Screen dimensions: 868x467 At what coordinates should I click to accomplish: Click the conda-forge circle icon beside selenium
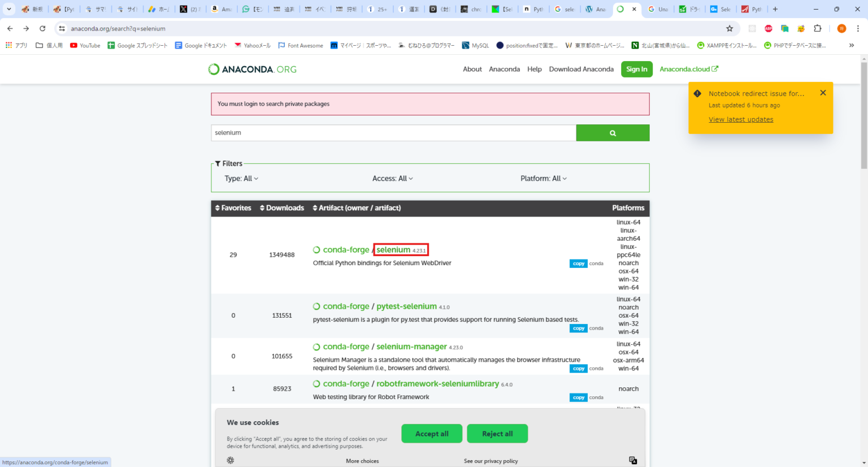pyautogui.click(x=316, y=249)
